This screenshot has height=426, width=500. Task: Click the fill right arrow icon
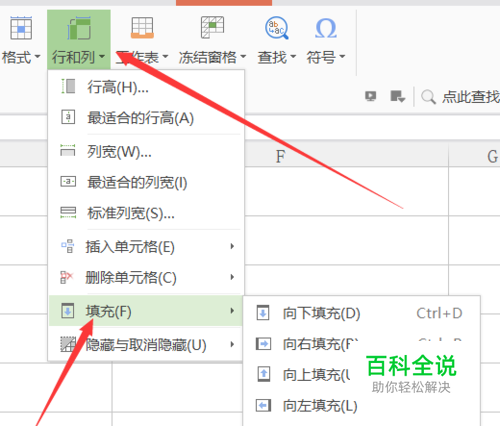[263, 344]
